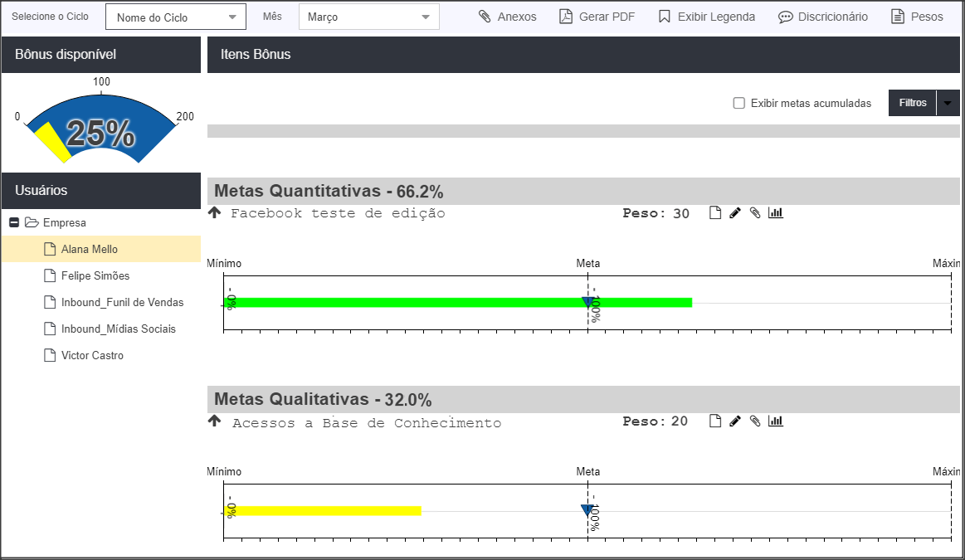Show bar chart for Facebook teste de edição

776,213
